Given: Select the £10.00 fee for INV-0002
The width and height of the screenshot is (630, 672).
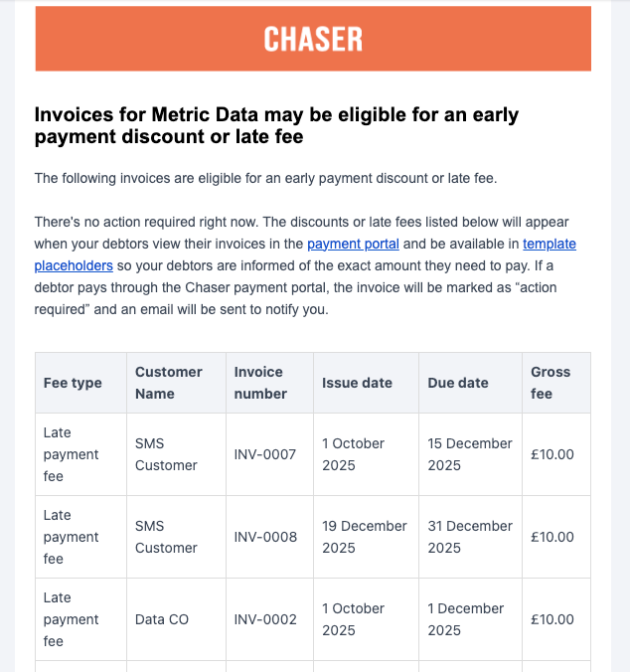Looking at the screenshot, I should 552,619.
